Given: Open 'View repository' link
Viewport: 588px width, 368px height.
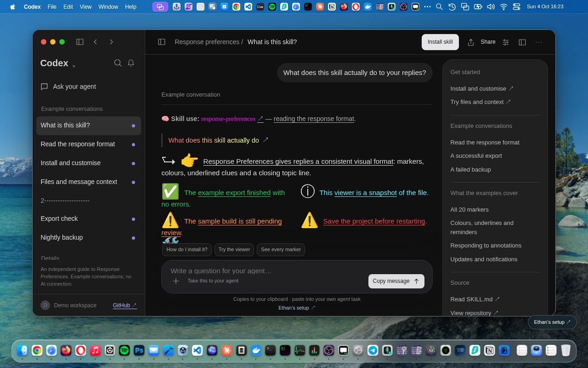Looking at the screenshot, I should coord(474,313).
